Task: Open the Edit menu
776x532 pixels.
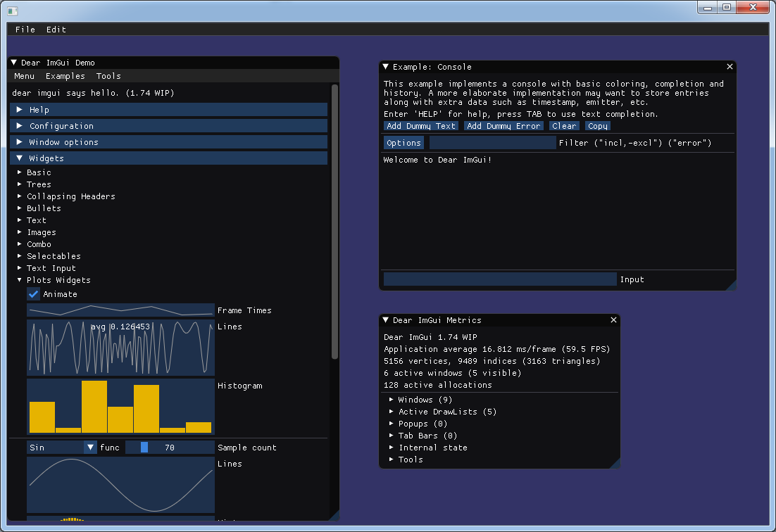Action: coord(56,30)
